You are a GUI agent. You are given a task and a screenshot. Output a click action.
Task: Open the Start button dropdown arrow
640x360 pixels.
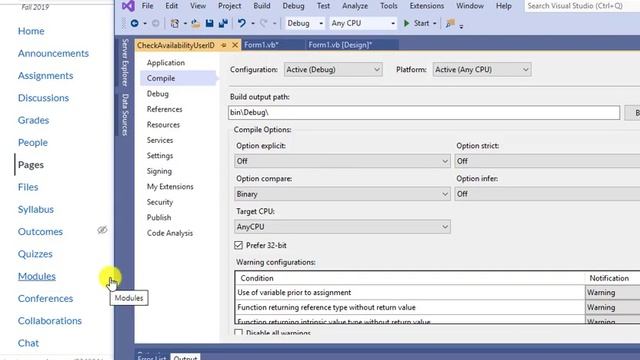point(434,24)
